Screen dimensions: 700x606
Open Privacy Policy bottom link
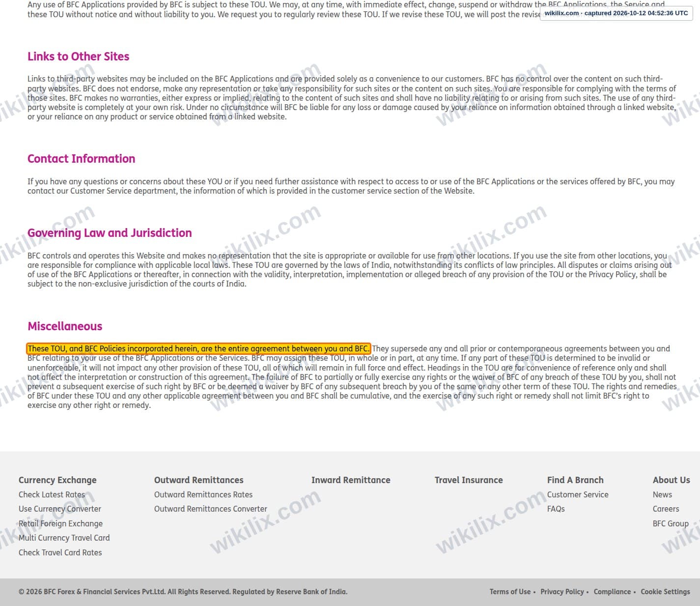(562, 592)
